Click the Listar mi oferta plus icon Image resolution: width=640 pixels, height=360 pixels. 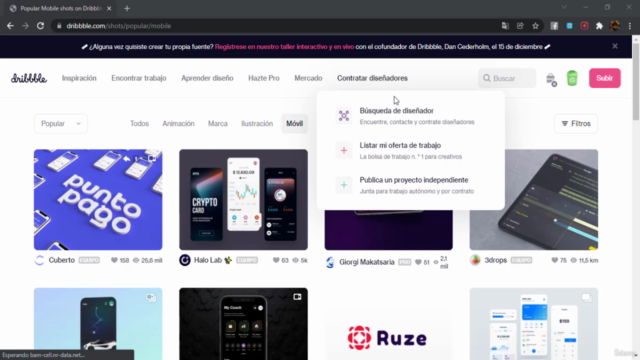pos(344,151)
